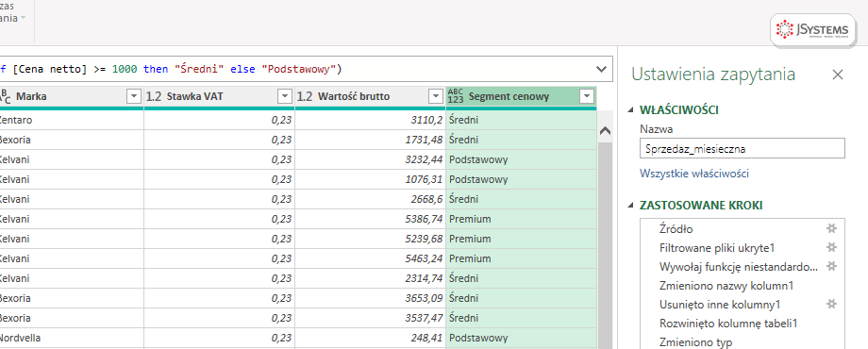Open filter dropdown for Marka column

[134, 97]
